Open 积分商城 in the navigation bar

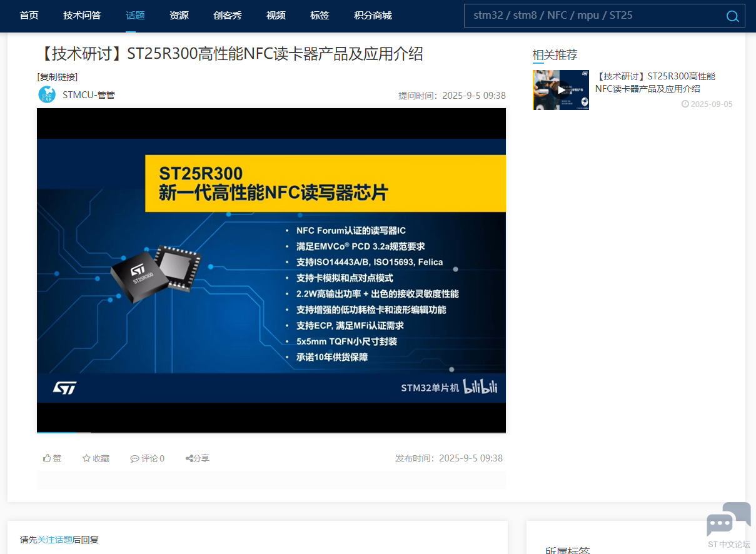[373, 16]
